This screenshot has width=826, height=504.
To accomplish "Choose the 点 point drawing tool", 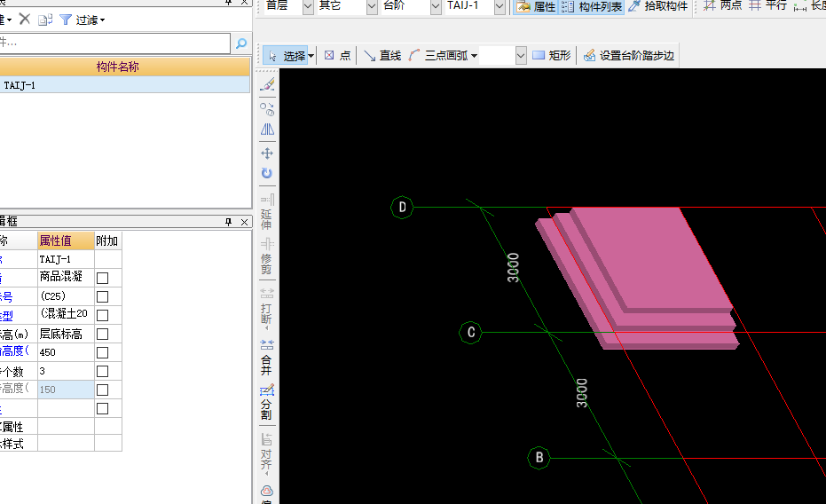I will (x=338, y=55).
